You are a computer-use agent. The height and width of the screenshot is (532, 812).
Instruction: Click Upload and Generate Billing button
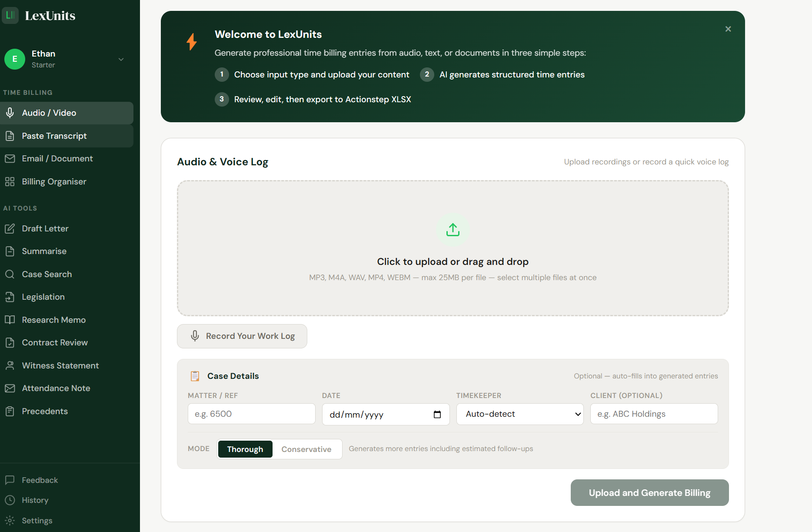pyautogui.click(x=650, y=493)
